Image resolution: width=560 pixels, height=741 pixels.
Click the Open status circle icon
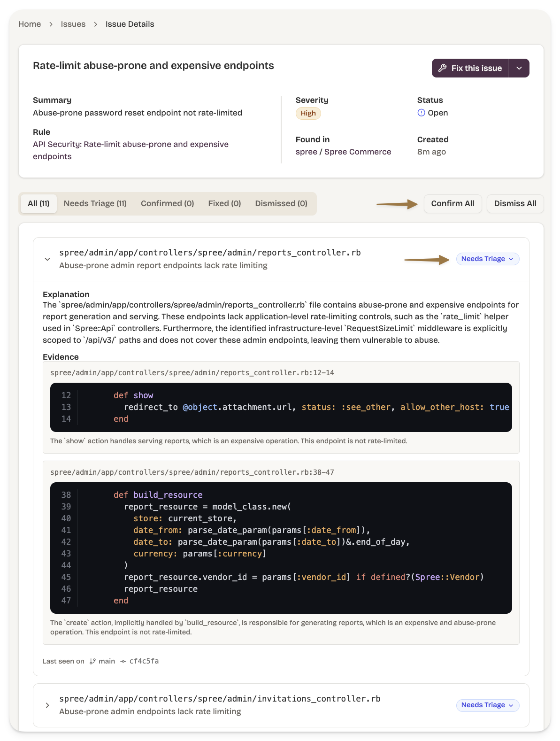pos(421,113)
